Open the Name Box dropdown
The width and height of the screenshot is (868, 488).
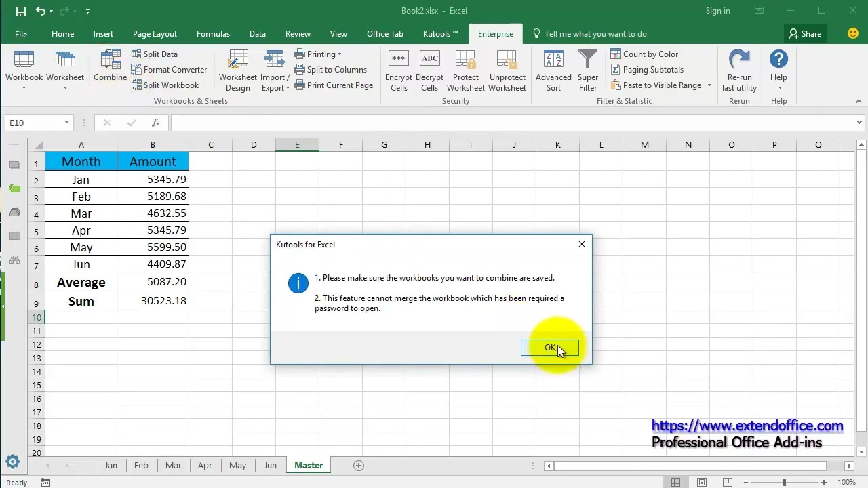coord(66,123)
